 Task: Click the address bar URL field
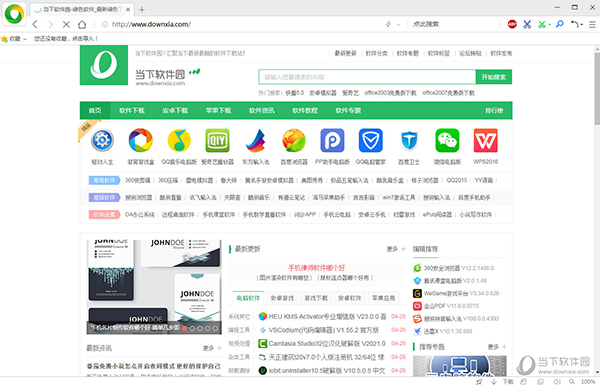(245, 24)
